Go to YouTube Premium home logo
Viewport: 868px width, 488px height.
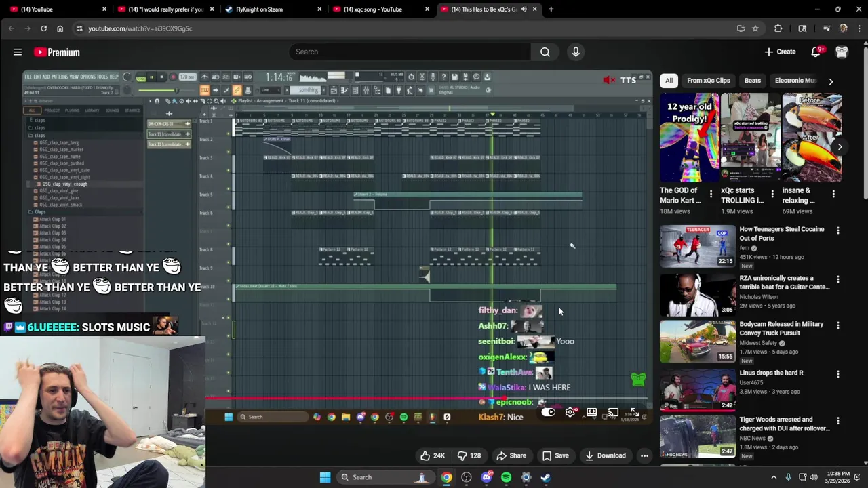coord(57,52)
